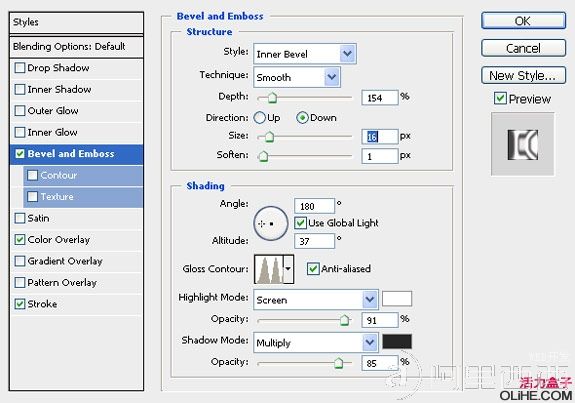The width and height of the screenshot is (575, 403).
Task: Click the black shadow color swatch
Action: [x=397, y=341]
